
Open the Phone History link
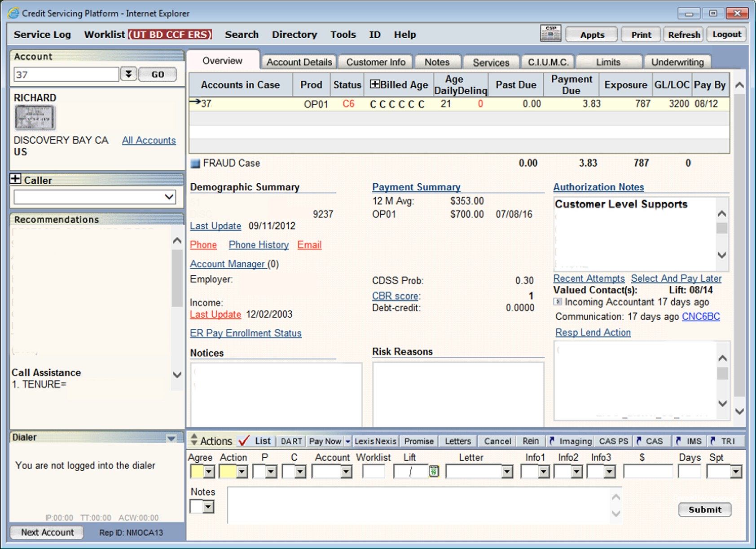tap(259, 245)
